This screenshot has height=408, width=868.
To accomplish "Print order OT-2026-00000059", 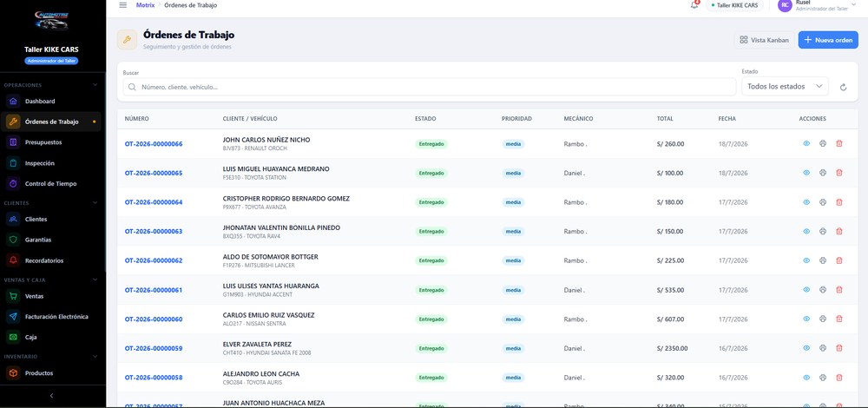I will click(823, 348).
